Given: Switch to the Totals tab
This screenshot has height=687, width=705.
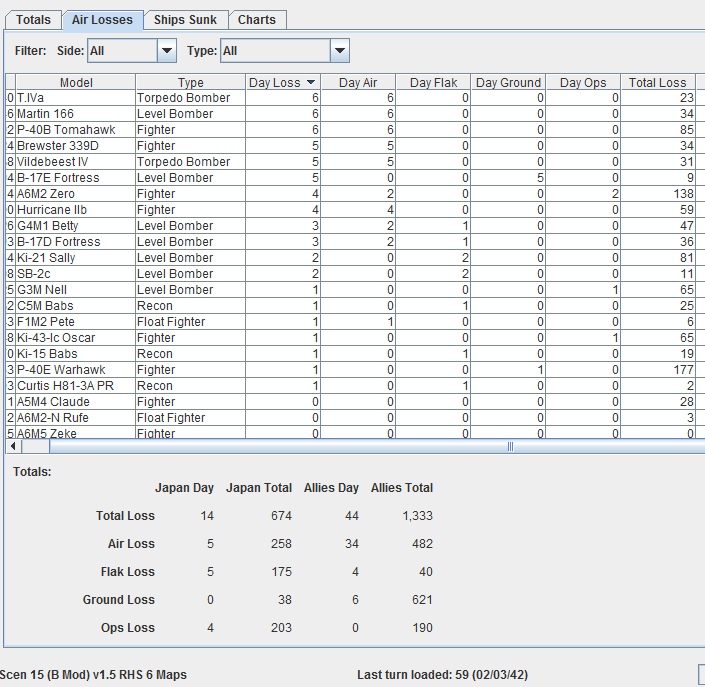Looking at the screenshot, I should [x=33, y=20].
